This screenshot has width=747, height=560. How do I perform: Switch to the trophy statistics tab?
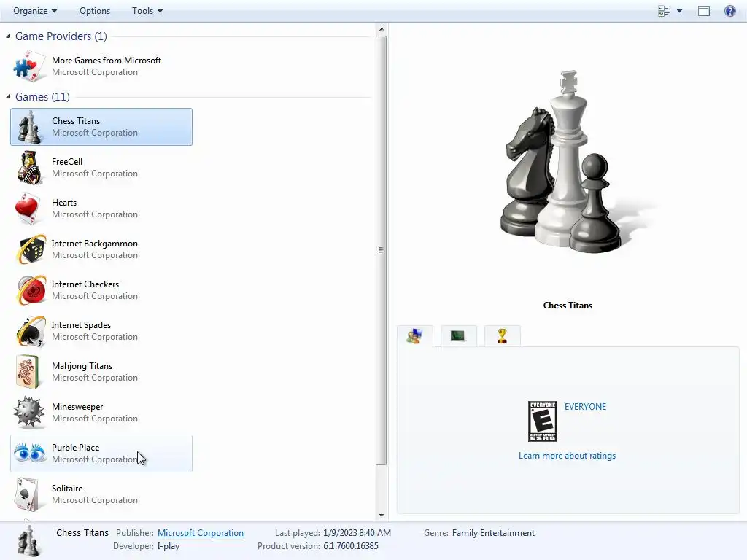click(502, 336)
